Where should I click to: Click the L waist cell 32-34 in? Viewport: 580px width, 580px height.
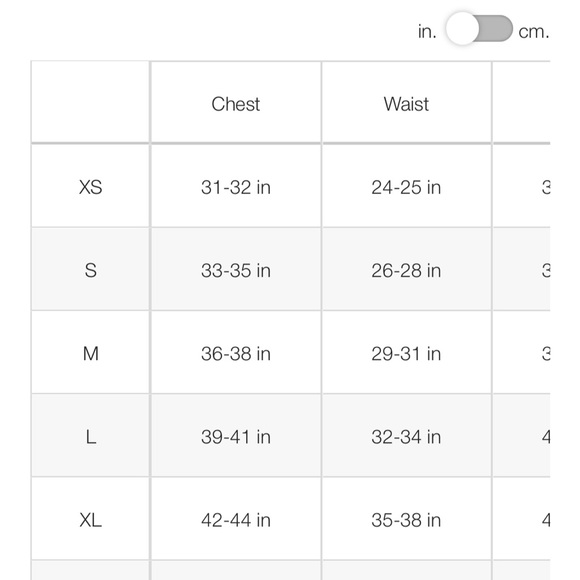[406, 437]
